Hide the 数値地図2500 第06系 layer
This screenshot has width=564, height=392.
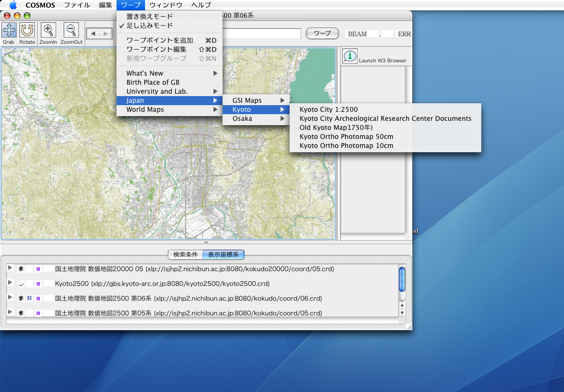coord(21,298)
